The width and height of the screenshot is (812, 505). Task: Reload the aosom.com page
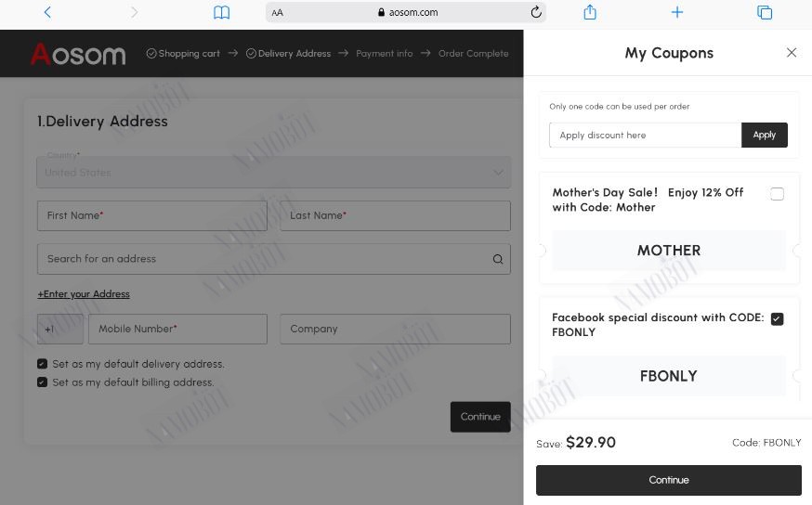(536, 12)
